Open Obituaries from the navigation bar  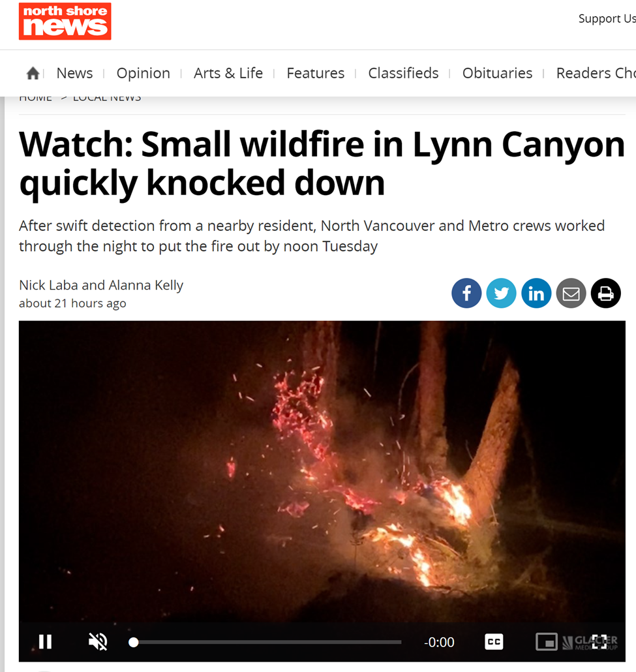coord(497,73)
